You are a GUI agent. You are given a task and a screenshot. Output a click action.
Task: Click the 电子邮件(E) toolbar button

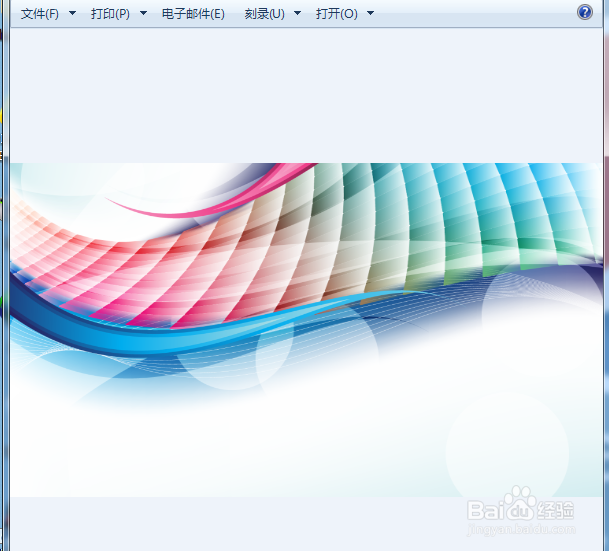point(193,14)
